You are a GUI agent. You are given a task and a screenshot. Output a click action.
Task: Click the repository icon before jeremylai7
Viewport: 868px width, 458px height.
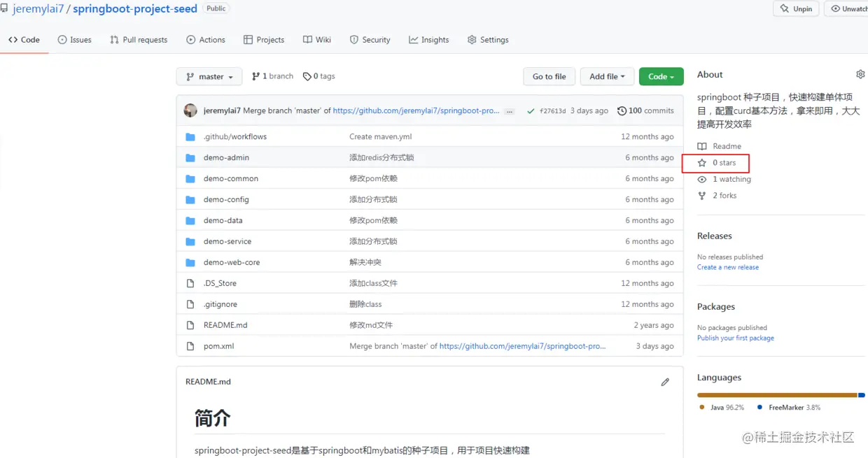4,8
